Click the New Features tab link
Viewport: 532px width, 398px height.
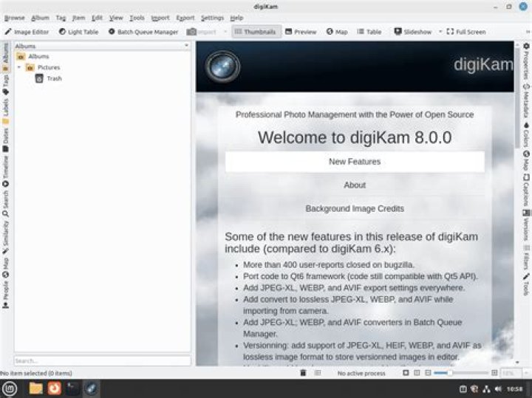[x=355, y=162]
